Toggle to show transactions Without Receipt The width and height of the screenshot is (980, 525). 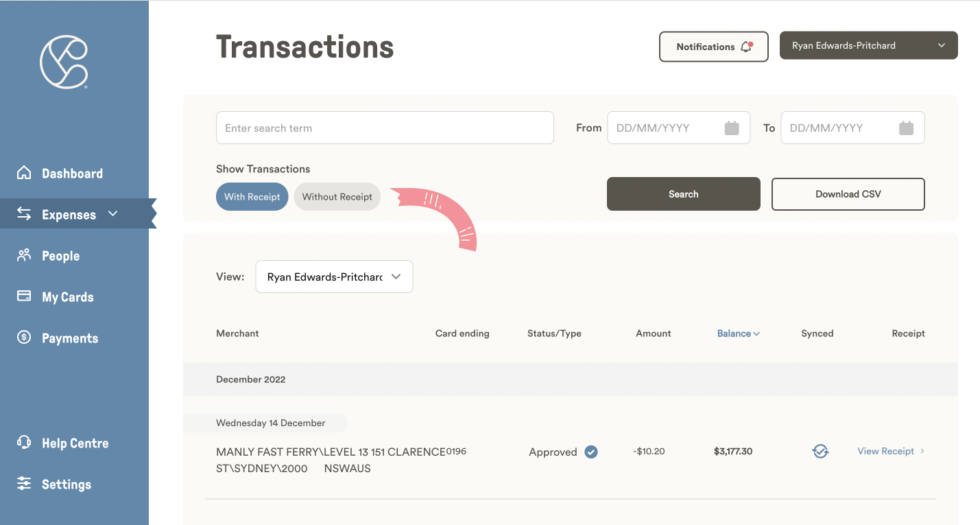pos(337,196)
